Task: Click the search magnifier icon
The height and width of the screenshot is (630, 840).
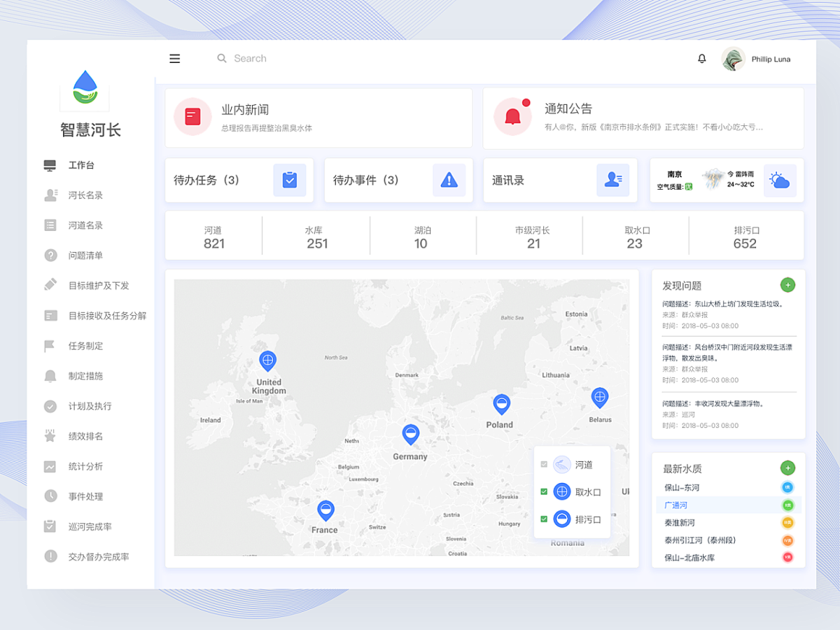Action: [x=222, y=59]
